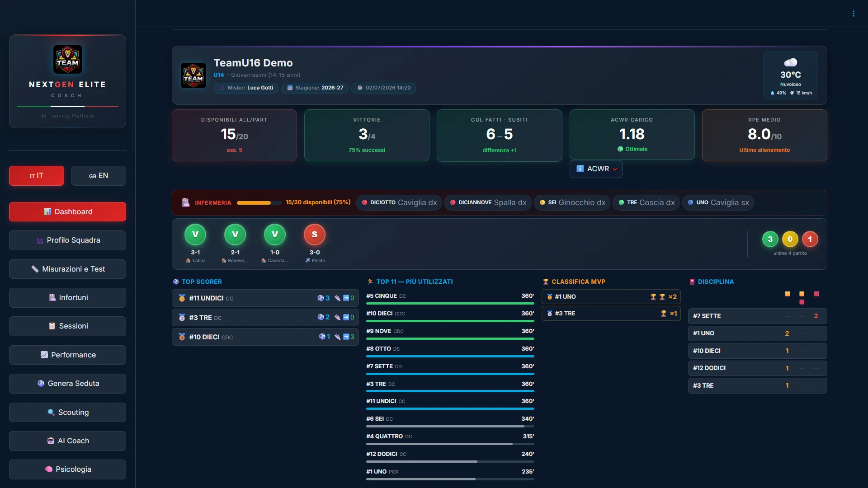The image size is (868, 488).
Task: Click the Disciplina card icon
Action: click(692, 282)
